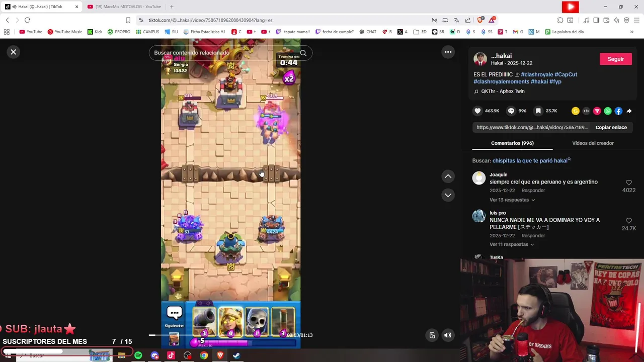Image resolution: width=644 pixels, height=362 pixels.
Task: Go back in browser history
Action: [x=7, y=20]
